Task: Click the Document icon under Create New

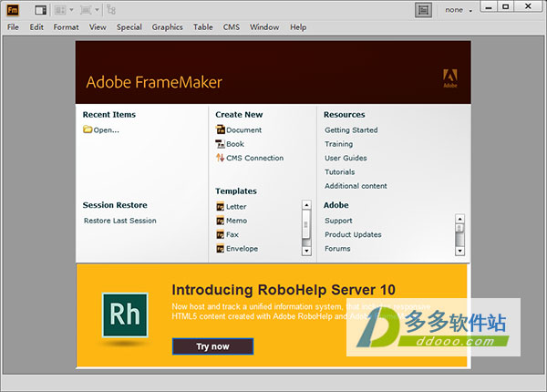Action: click(220, 129)
